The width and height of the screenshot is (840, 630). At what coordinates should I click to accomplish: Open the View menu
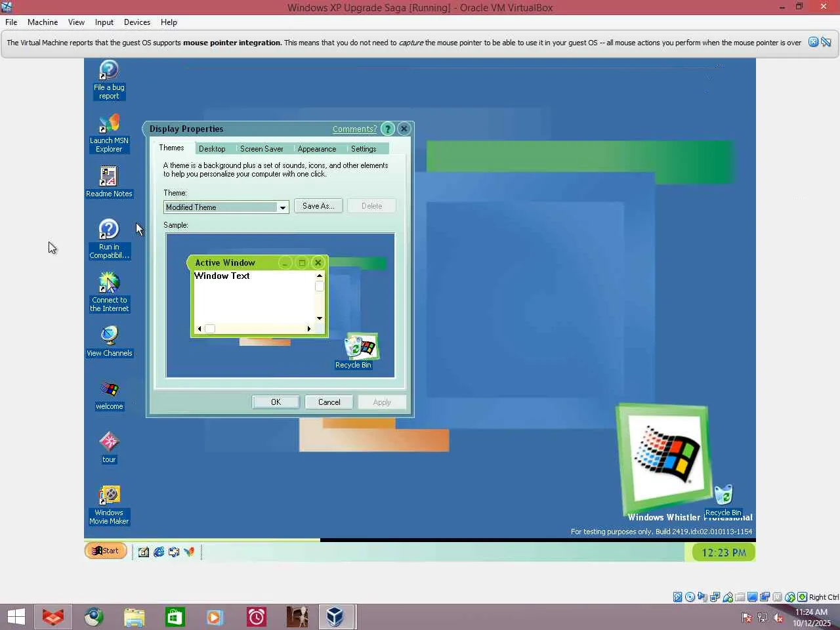[76, 22]
